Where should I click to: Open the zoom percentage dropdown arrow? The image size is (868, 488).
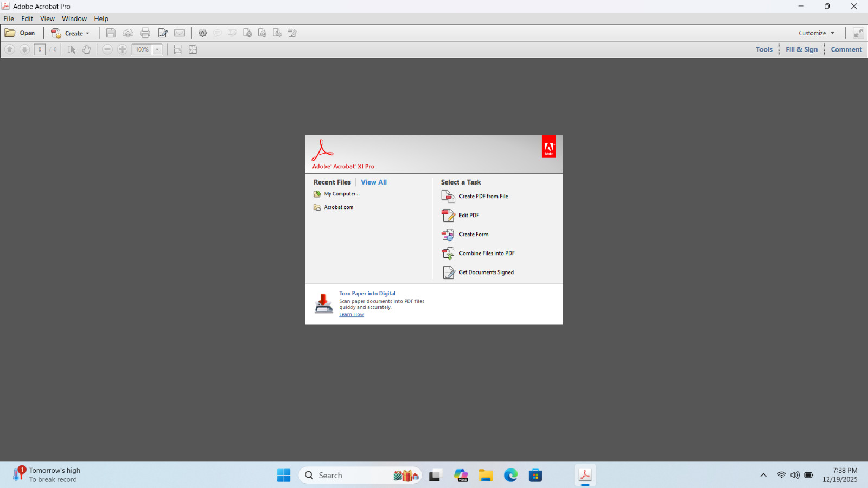157,49
